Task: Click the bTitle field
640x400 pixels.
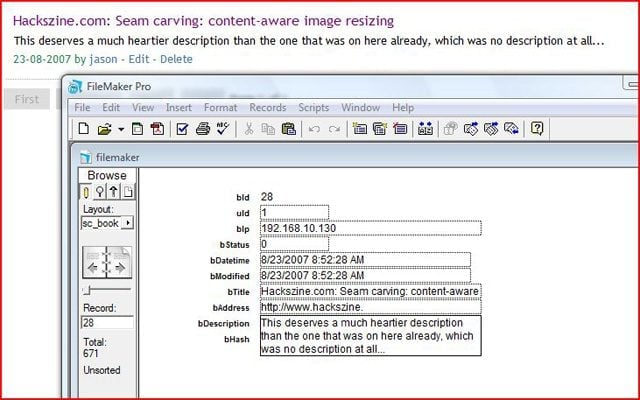Action: pos(371,291)
